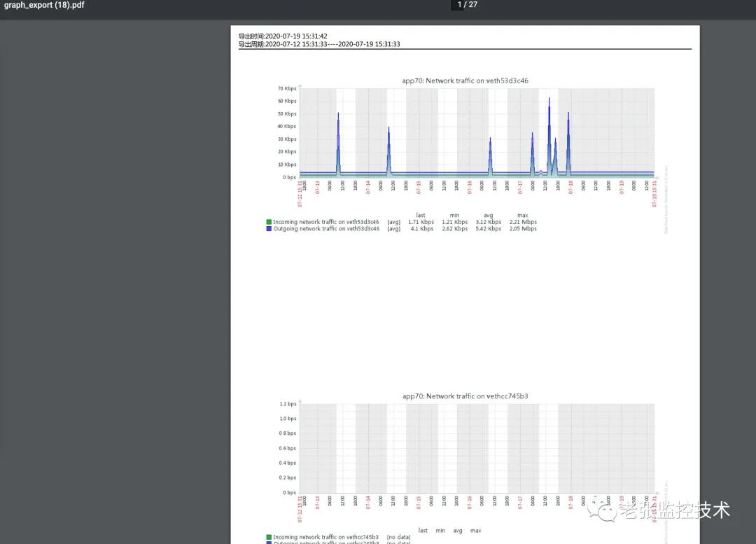The image size is (756, 544).
Task: Click the second graph title for vethcc745b3
Action: click(465, 396)
